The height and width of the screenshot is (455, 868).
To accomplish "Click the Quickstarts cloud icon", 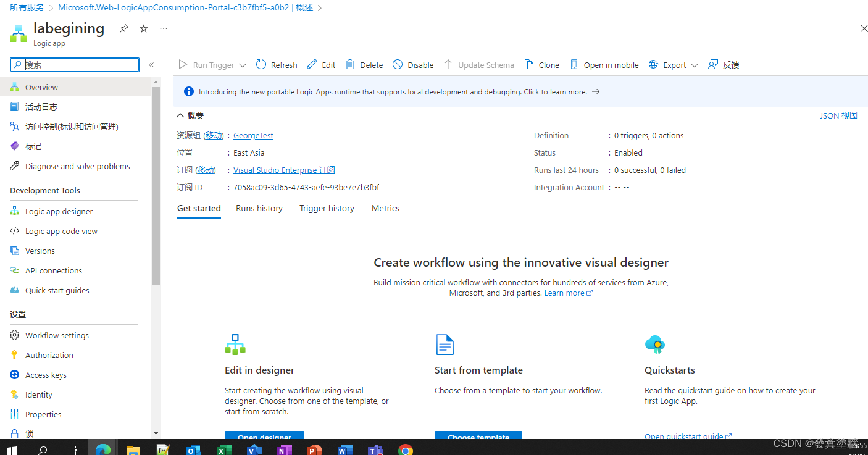I will pos(655,344).
